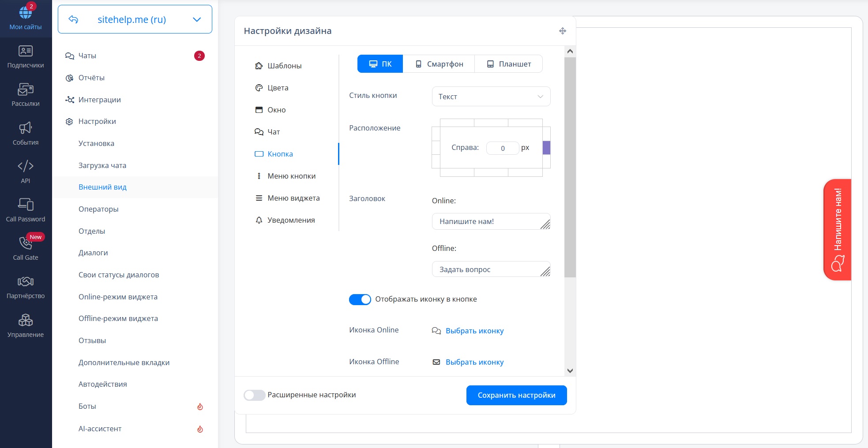Open the Подписчики section icon
This screenshot has width=868, height=448.
point(26,52)
